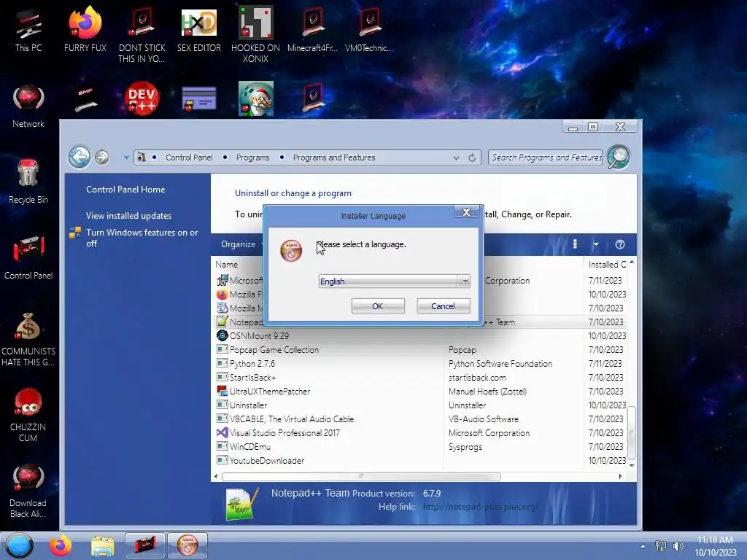Open the notepad-plus-plus.org help link
Screen dimensions: 747x560
pyautogui.click(x=480, y=507)
